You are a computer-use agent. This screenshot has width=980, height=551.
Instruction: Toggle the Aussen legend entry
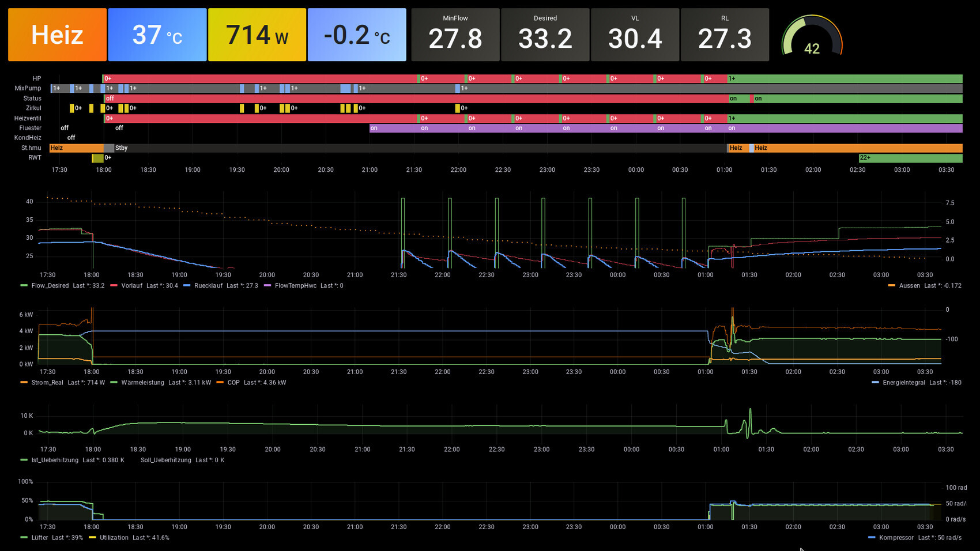(x=909, y=286)
